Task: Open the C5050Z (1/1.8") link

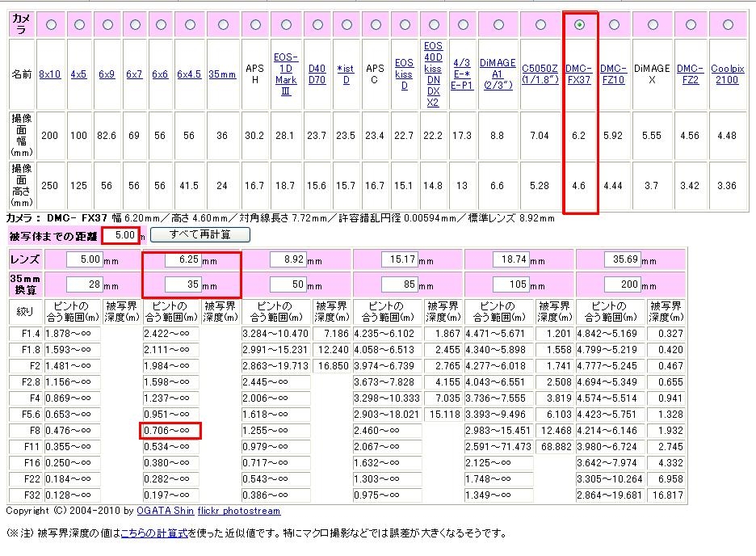Action: [x=540, y=74]
